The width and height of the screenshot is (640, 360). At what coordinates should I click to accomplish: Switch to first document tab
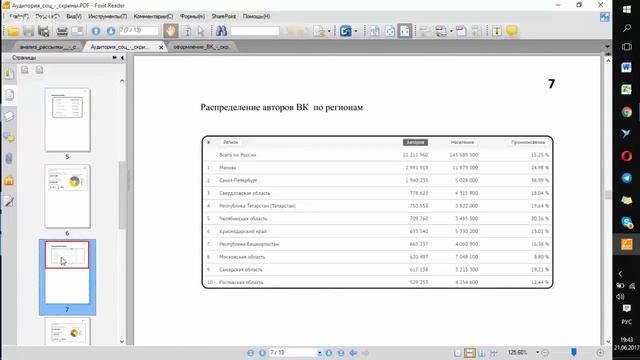click(x=48, y=47)
